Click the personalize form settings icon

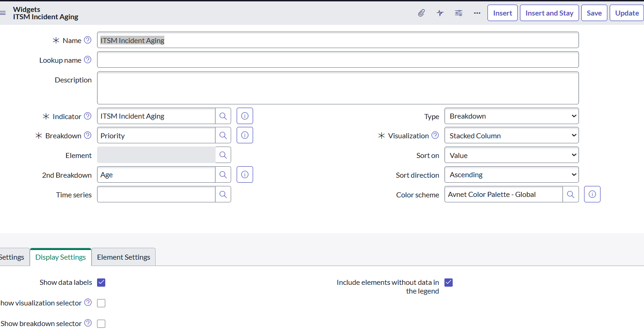click(x=458, y=13)
